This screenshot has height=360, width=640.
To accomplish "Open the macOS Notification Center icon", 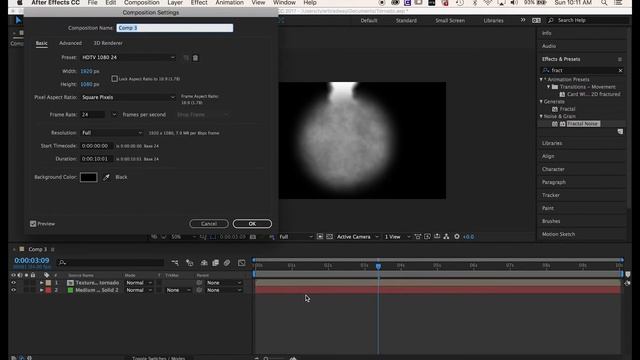I will (x=619, y=3).
